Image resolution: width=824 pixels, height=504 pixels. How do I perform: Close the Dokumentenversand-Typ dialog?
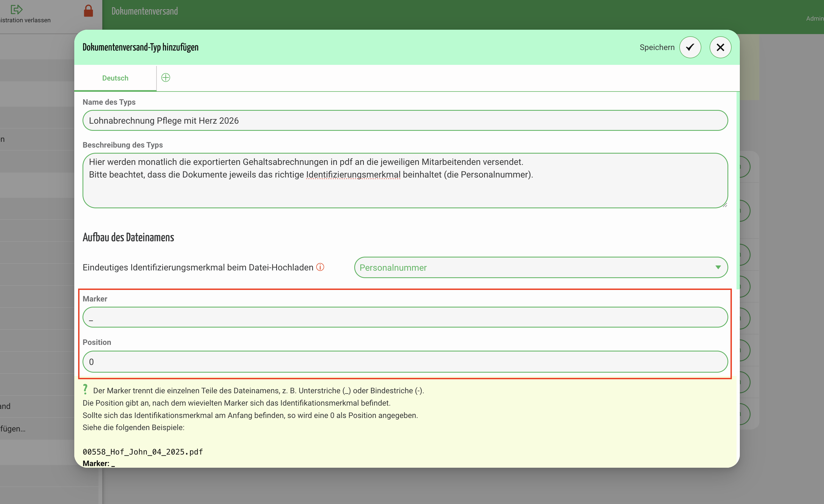(x=720, y=47)
